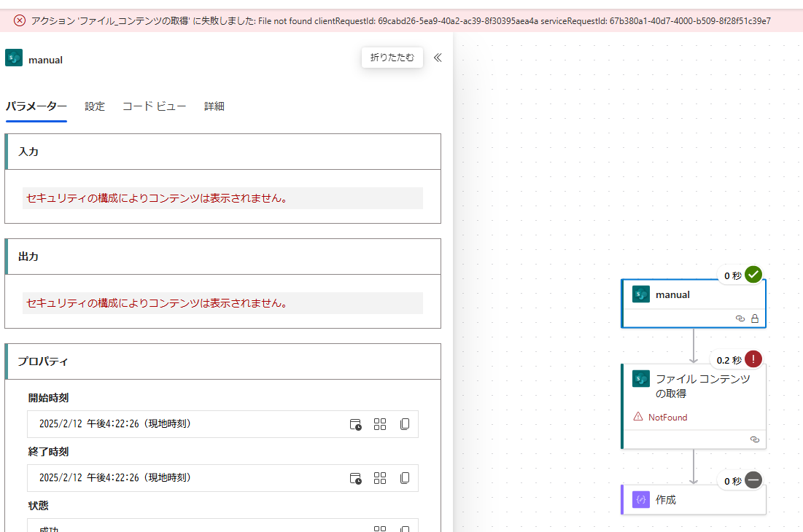Copy the 終了時刻 value with the copy icon
Screen dimensions: 803x532
pyautogui.click(x=405, y=478)
